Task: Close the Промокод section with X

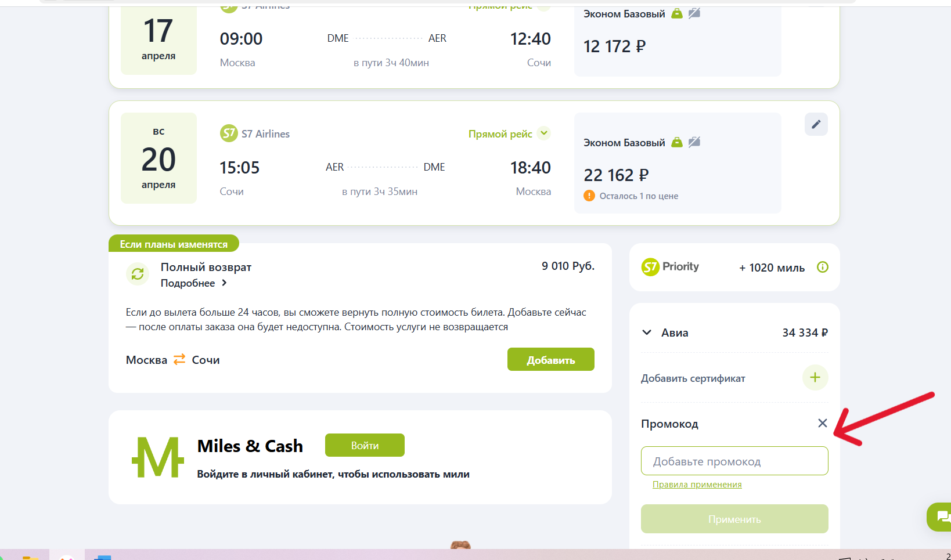Action: pos(822,423)
